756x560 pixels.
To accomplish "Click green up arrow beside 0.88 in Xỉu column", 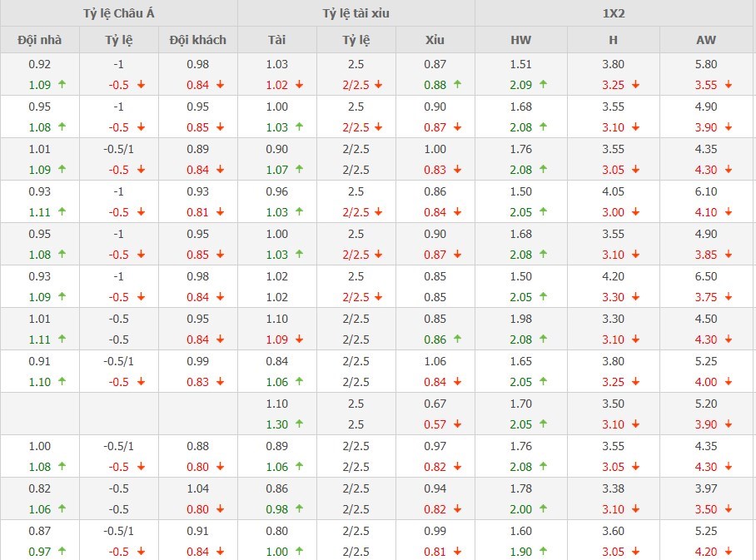I will coord(457,84).
